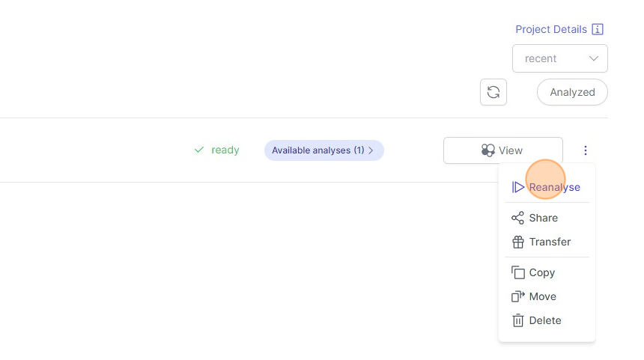644x360 pixels.
Task: Click the share nodes icon
Action: point(517,218)
